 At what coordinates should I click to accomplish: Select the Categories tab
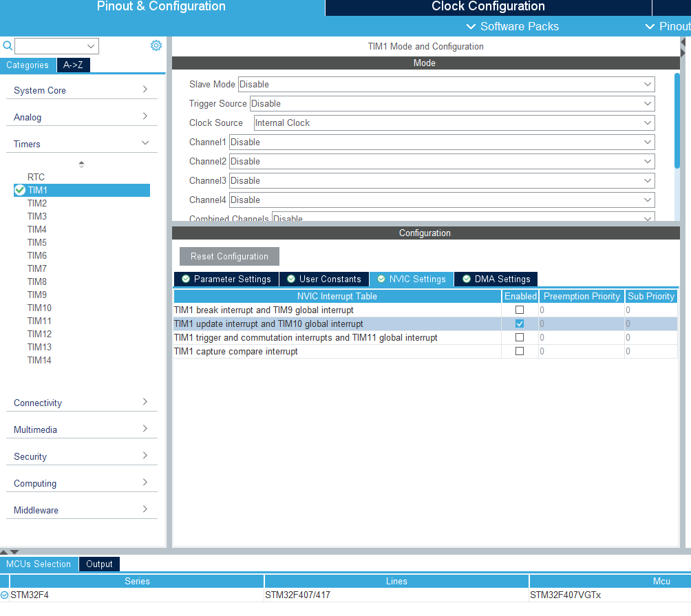(28, 65)
